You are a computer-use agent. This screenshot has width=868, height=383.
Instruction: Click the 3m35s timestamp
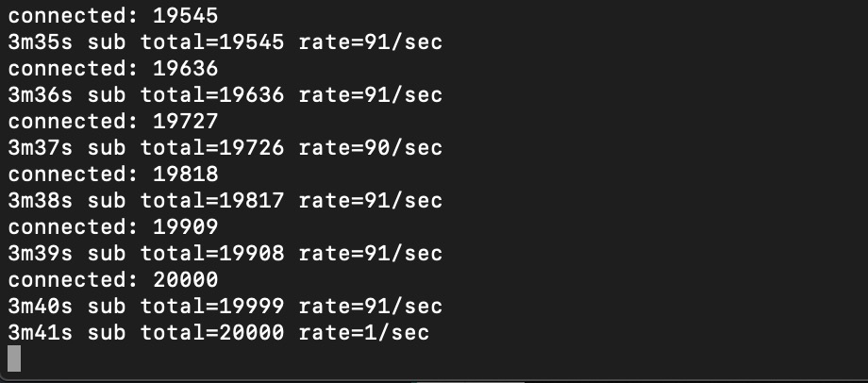click(37, 42)
